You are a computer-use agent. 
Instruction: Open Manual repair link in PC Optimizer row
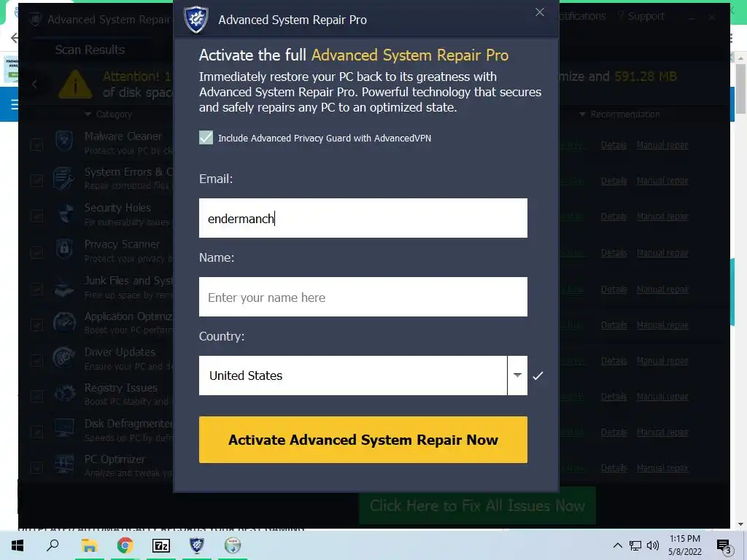pyautogui.click(x=662, y=468)
